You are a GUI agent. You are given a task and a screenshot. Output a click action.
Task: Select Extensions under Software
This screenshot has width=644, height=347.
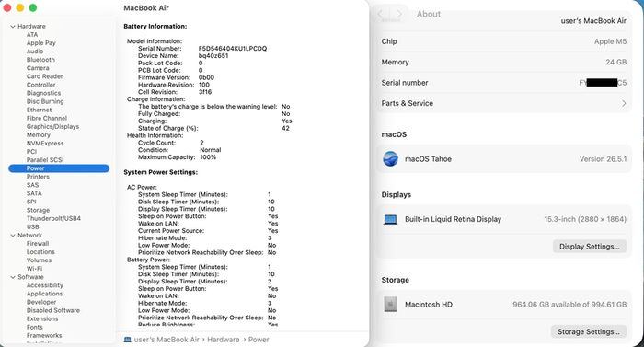click(x=42, y=318)
